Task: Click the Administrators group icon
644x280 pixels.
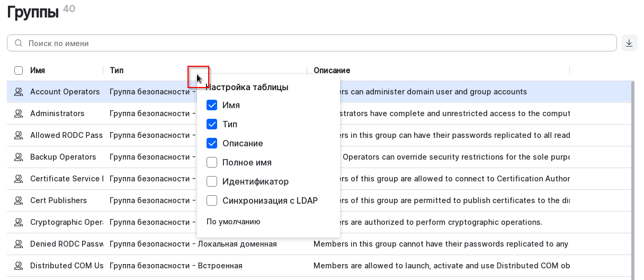Action: tap(19, 113)
